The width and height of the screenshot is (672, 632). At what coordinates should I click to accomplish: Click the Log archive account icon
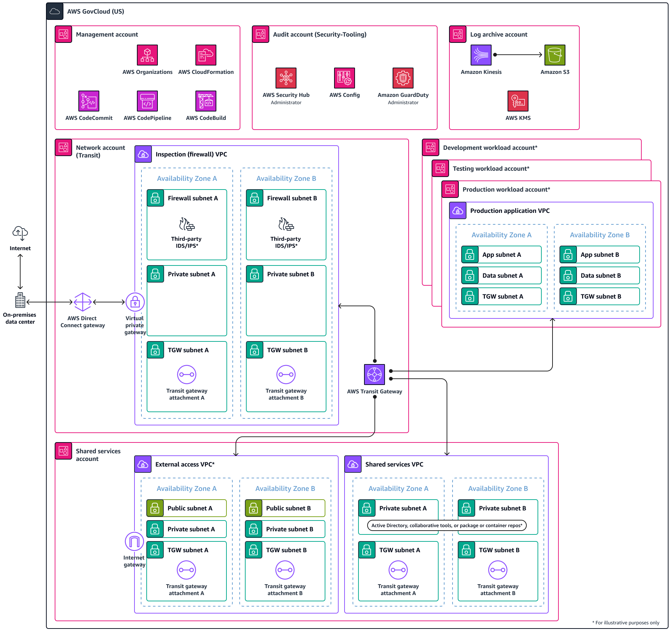click(x=458, y=34)
